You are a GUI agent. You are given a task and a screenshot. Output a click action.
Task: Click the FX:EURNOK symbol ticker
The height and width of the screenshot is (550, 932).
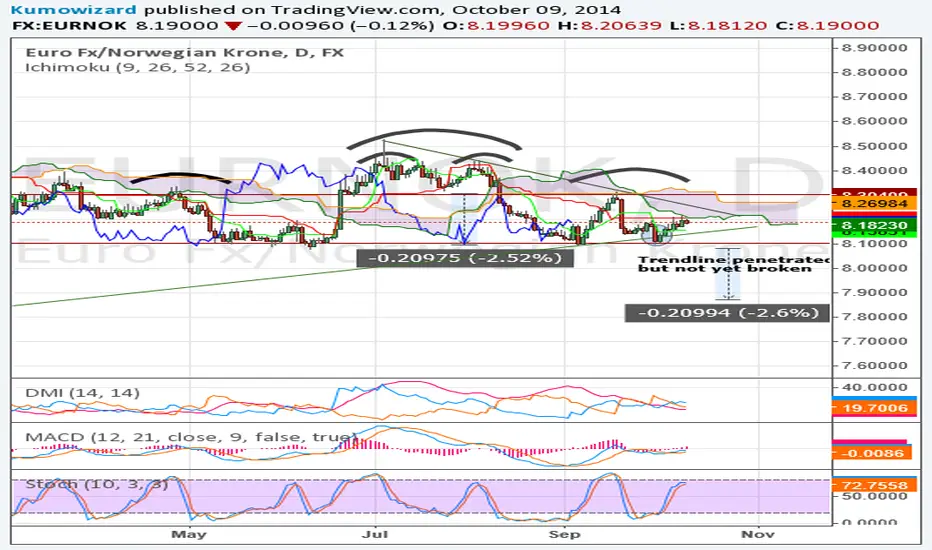coord(69,26)
